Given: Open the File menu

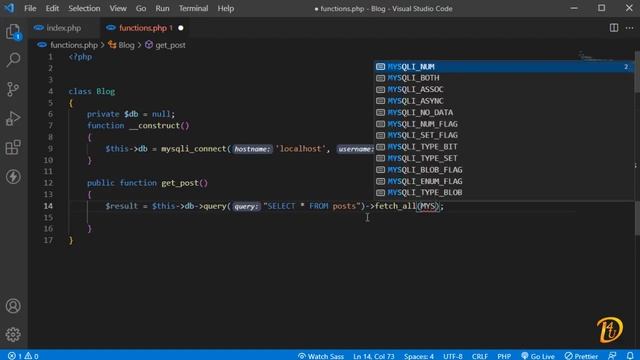Looking at the screenshot, I should 30,8.
